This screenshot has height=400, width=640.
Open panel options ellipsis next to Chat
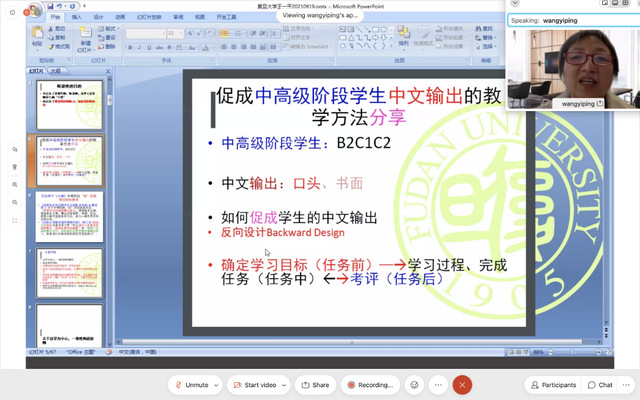pyautogui.click(x=626, y=385)
